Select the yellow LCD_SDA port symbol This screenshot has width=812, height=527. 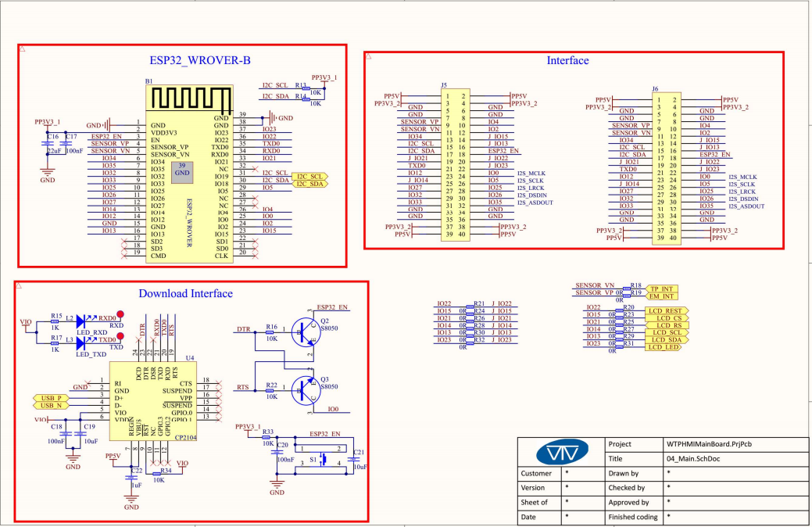pyautogui.click(x=667, y=340)
